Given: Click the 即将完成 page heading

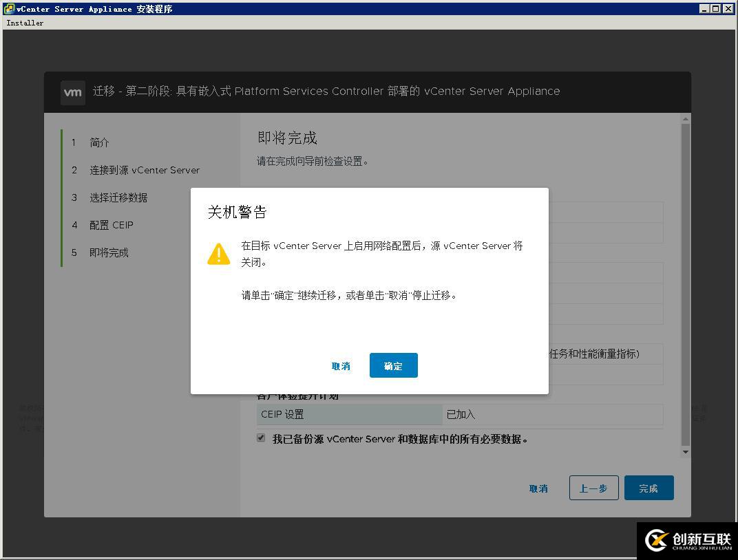Looking at the screenshot, I should tap(287, 138).
